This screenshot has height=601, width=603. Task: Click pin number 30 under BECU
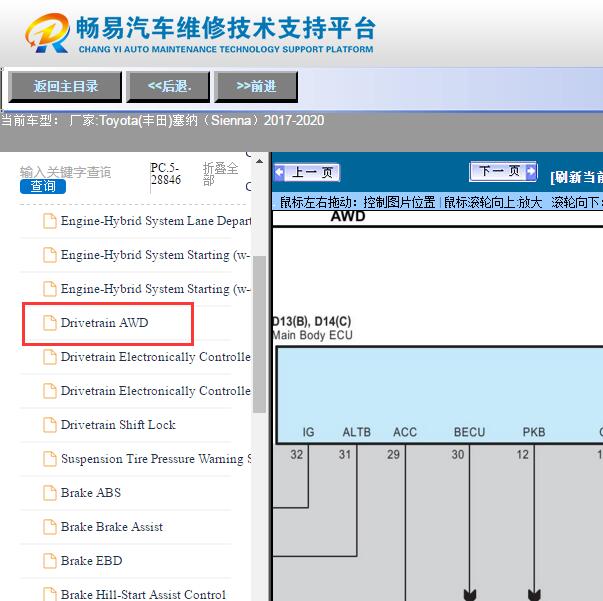(458, 454)
